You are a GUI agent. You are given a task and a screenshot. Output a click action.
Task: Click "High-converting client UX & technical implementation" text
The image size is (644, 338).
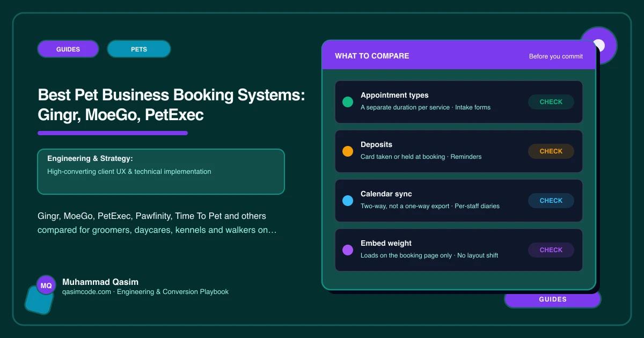[x=129, y=172]
